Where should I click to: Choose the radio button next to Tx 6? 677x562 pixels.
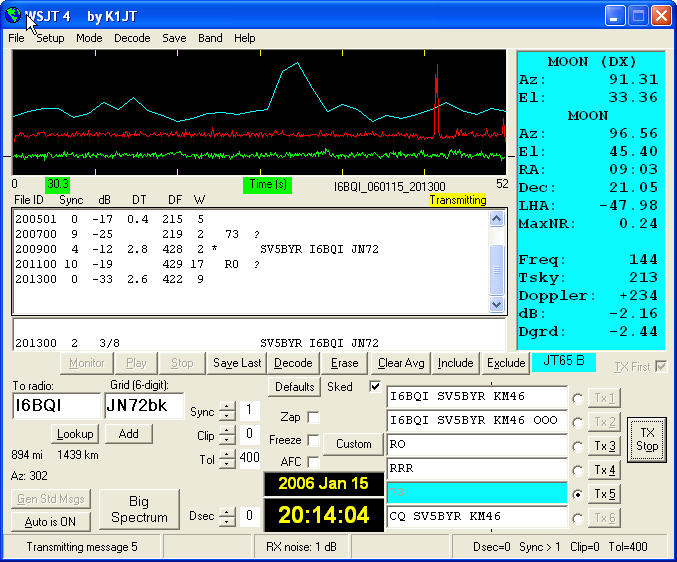coord(578,517)
